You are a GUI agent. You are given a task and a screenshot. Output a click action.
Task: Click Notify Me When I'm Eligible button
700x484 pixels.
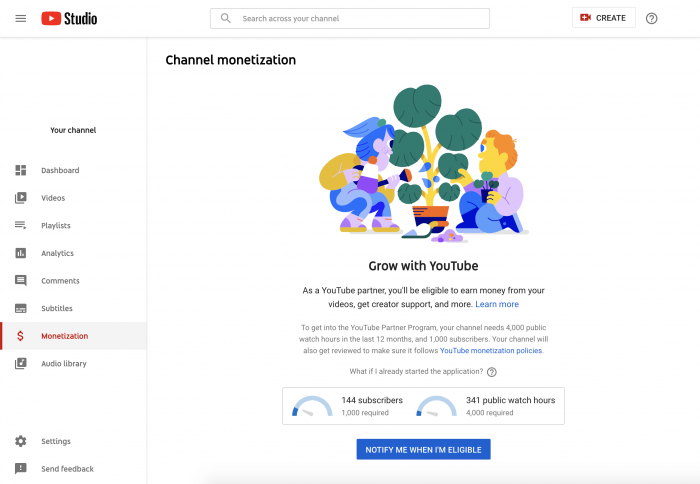tap(423, 450)
